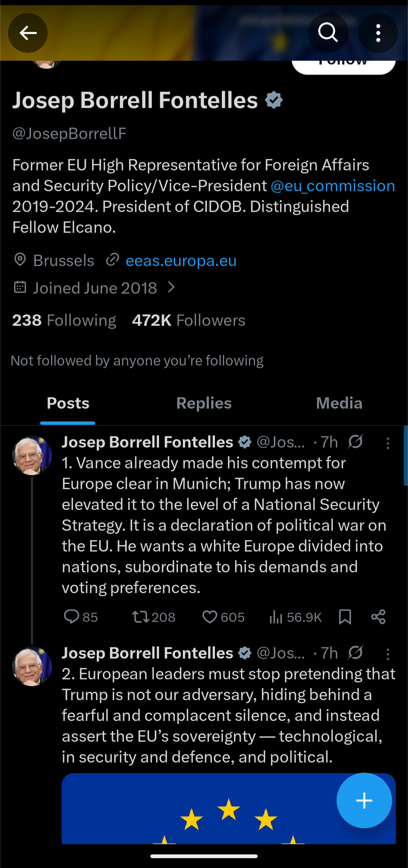Viewport: 408px width, 868px height.
Task: Open the profile overflow menu at top
Action: coord(378,33)
